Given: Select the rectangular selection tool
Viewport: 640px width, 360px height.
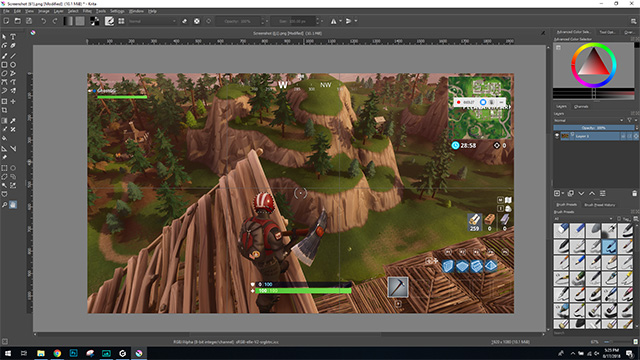Looking at the screenshot, I should point(4,168).
